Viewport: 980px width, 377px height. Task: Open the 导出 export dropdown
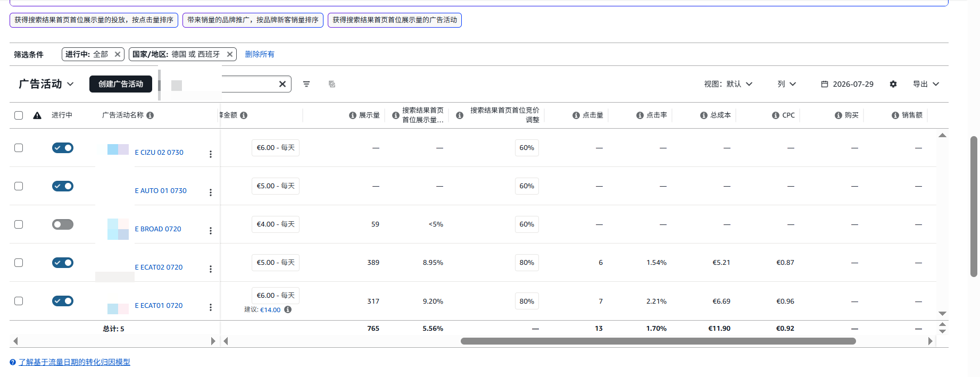926,84
